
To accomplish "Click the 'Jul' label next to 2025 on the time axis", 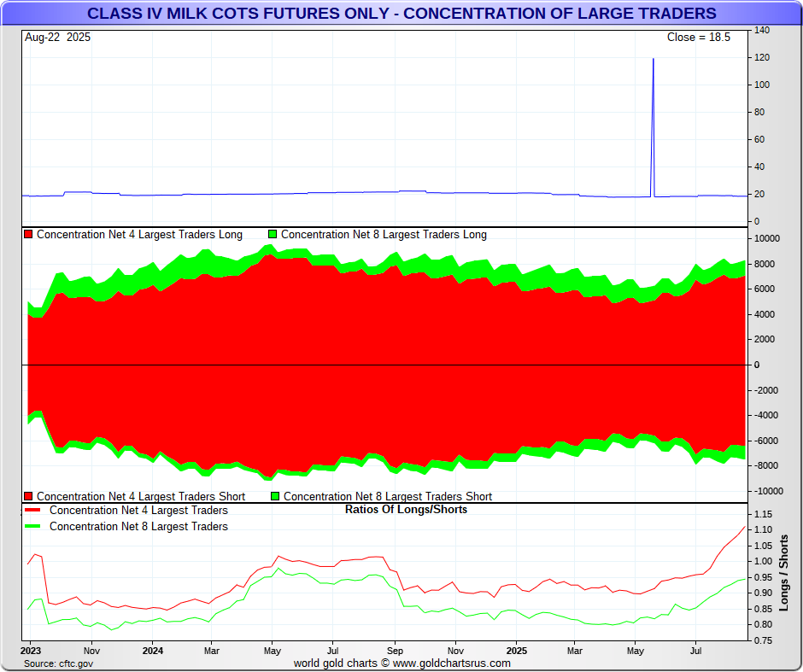I will [695, 651].
